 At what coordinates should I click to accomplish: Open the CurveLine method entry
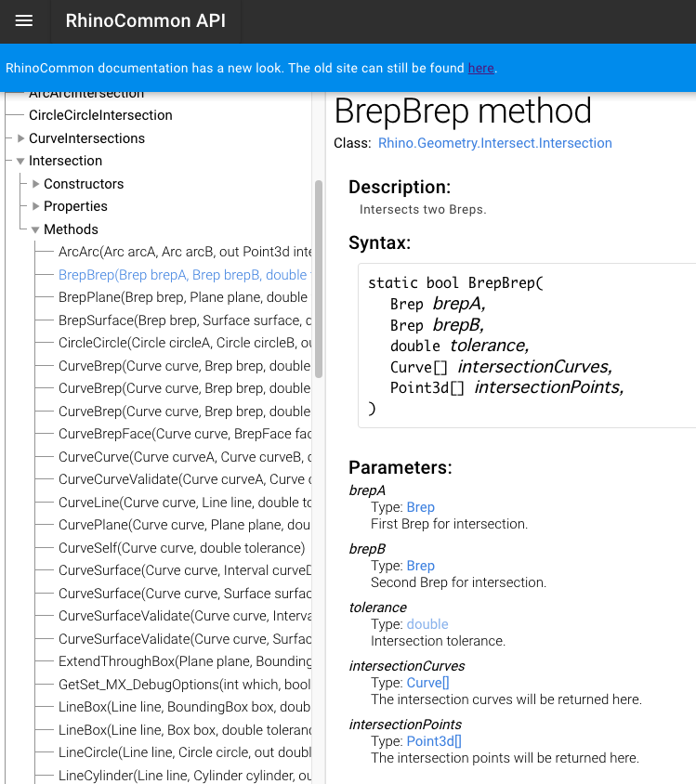[x=185, y=503]
